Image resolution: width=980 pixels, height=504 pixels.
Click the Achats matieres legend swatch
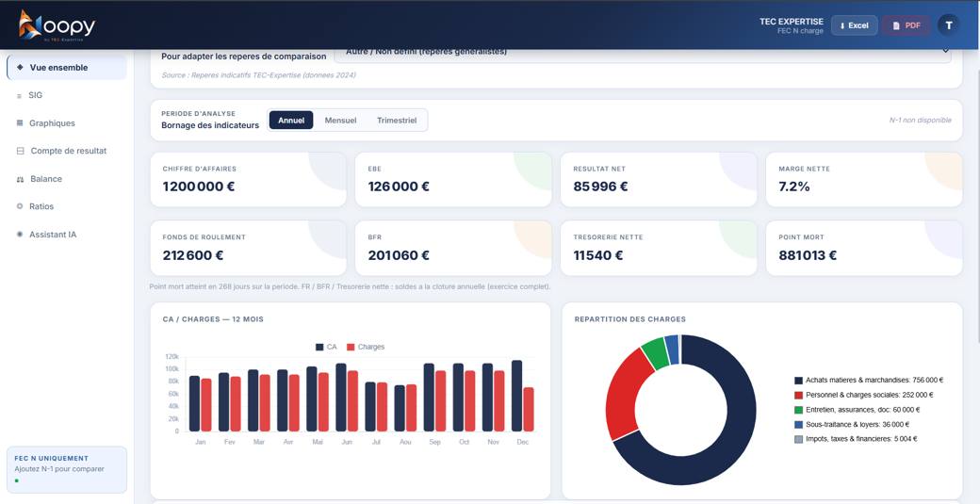pyautogui.click(x=798, y=380)
